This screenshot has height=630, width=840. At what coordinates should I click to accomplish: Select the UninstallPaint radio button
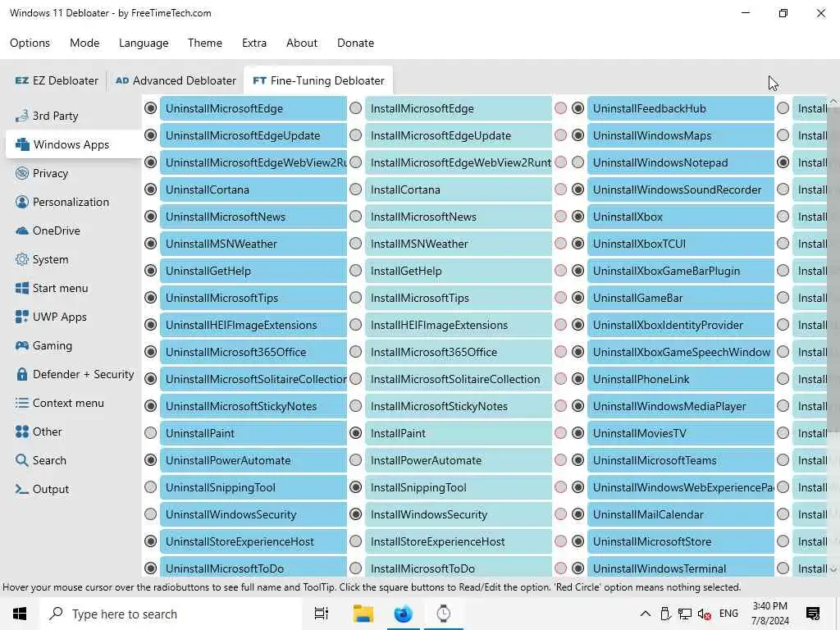(151, 433)
